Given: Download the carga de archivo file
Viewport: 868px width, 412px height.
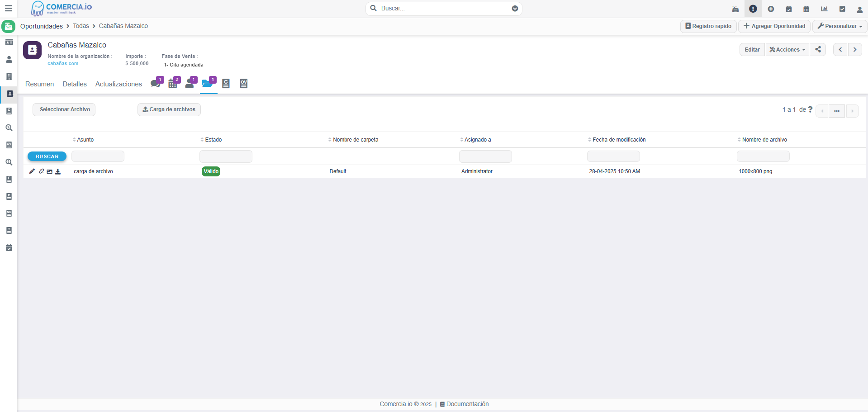Looking at the screenshot, I should 58,171.
